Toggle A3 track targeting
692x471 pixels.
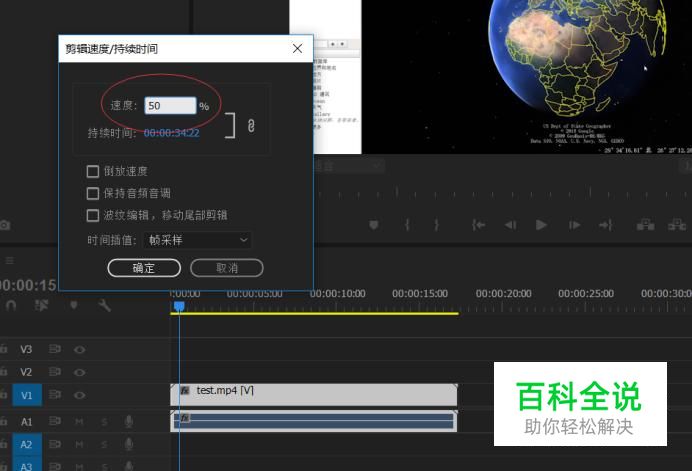pos(27,465)
